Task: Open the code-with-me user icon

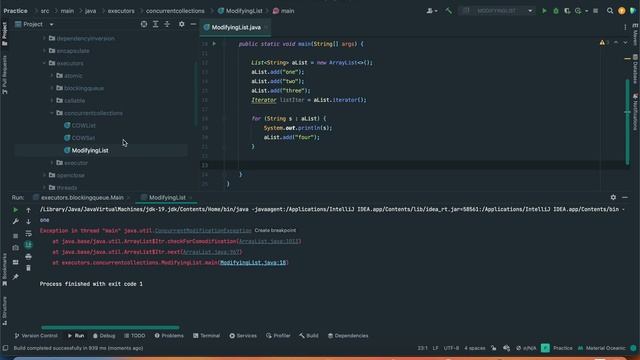Action: point(430,11)
